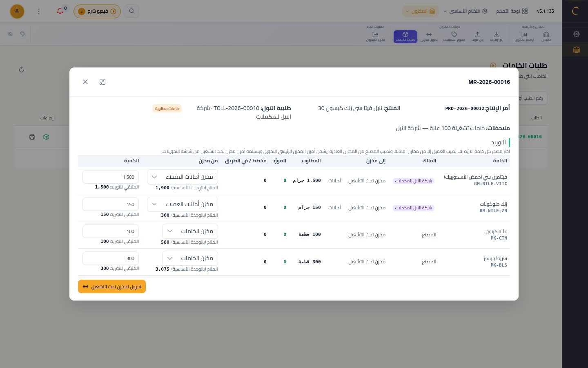Open فيديو شرح tutorial video button
The height and width of the screenshot is (368, 588).
pos(97,11)
